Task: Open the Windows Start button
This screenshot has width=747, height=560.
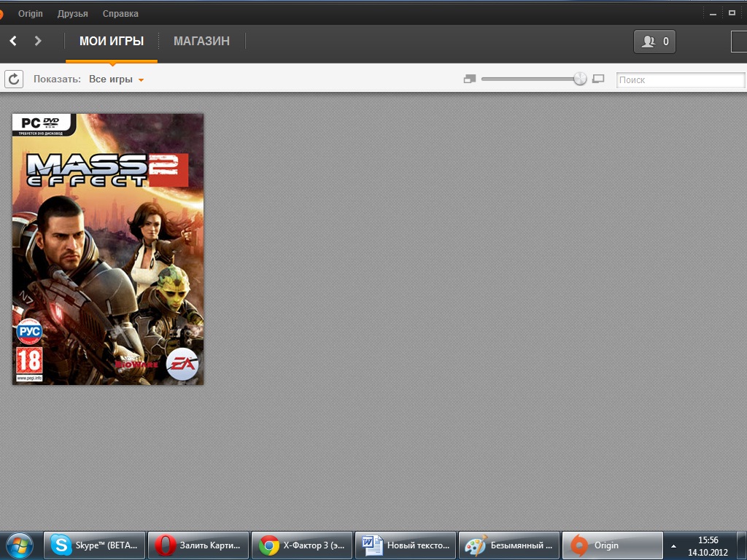Action: coord(19,545)
